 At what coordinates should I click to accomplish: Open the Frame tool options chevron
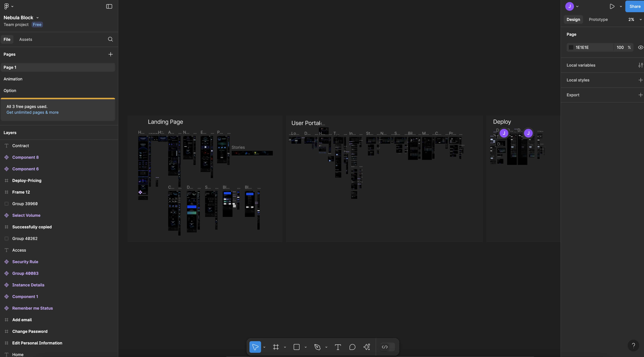coord(285,347)
